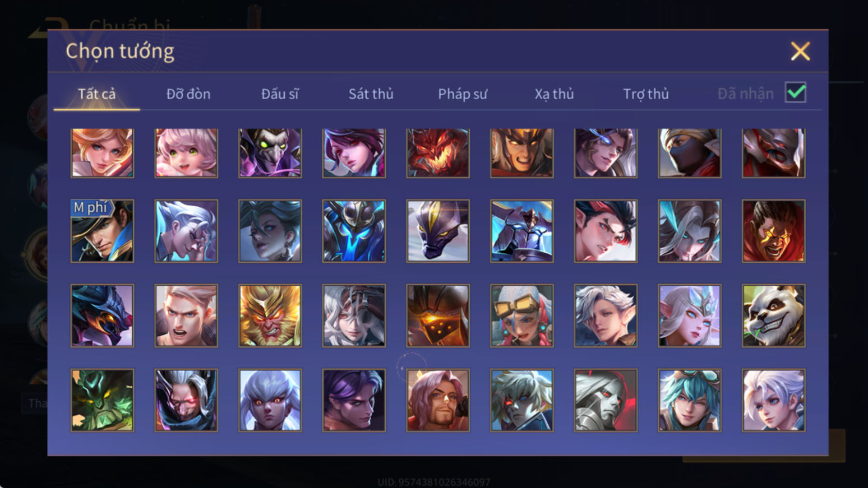
Task: Choose the plague doctor masked hero
Action: click(270, 153)
